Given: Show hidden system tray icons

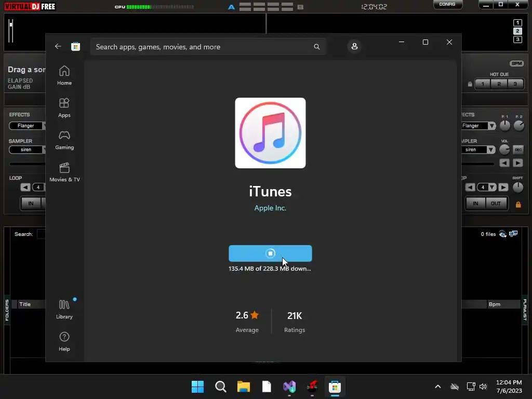Looking at the screenshot, I should tap(437, 387).
